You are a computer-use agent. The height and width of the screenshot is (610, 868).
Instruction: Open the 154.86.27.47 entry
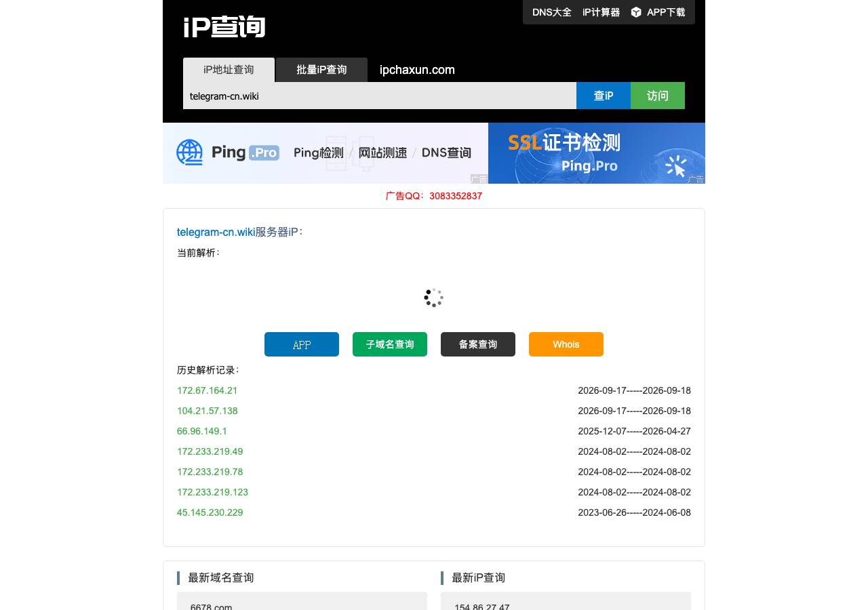pyautogui.click(x=482, y=607)
